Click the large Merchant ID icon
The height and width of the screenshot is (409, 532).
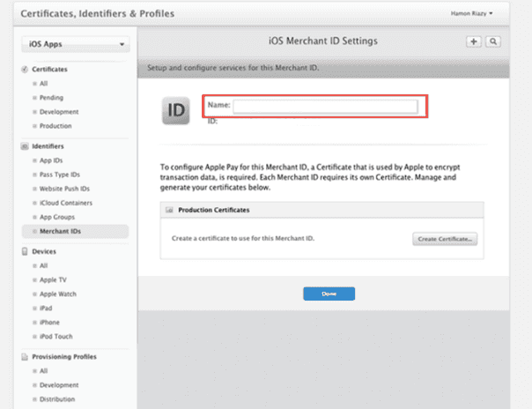click(176, 112)
